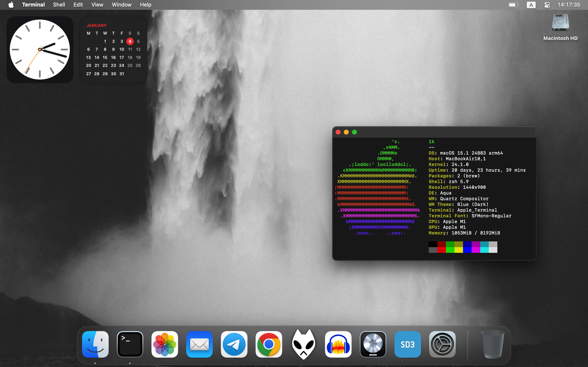Launch Audacity headphones icon

tap(338, 344)
